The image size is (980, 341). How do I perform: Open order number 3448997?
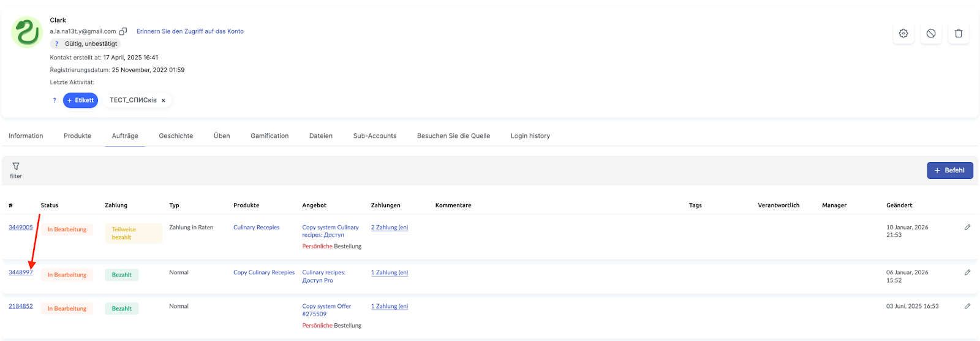20,272
